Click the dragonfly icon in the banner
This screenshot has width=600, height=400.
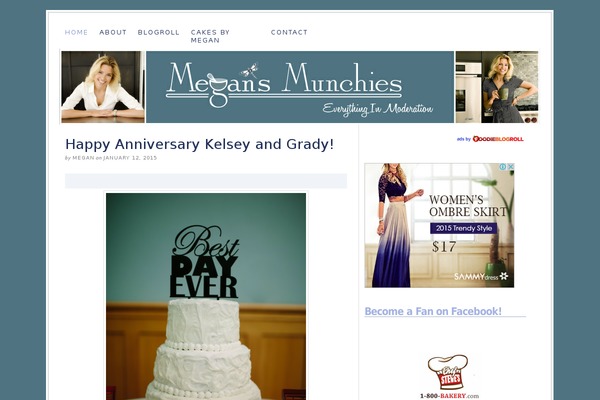(x=249, y=70)
